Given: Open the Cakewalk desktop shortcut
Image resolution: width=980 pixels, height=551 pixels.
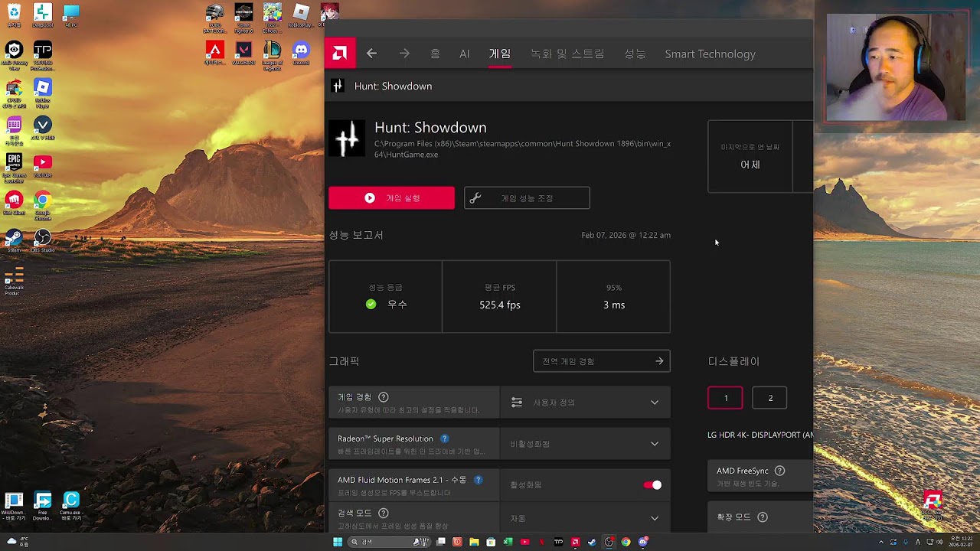Looking at the screenshot, I should [x=14, y=281].
